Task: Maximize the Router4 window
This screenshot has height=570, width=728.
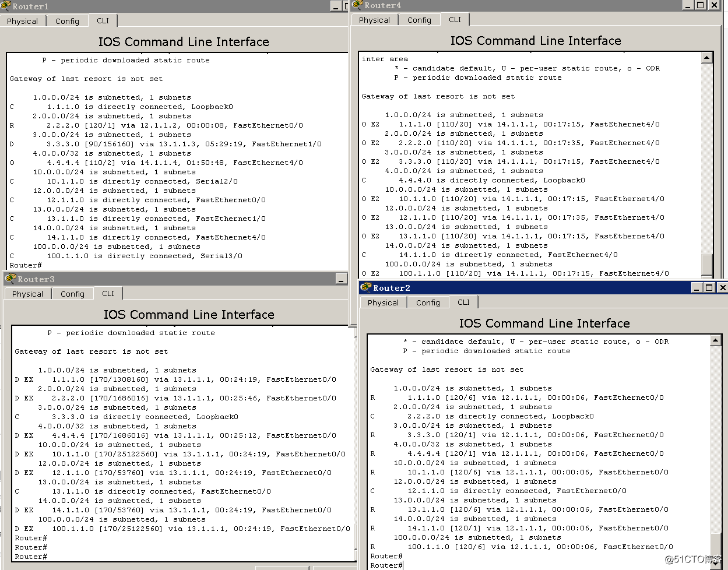Action: click(x=700, y=5)
